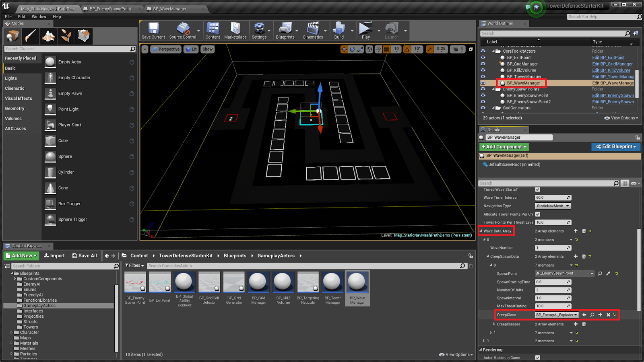The height and width of the screenshot is (362, 644).
Task: Use selected asset arrow for CreepClass
Action: [x=584, y=315]
